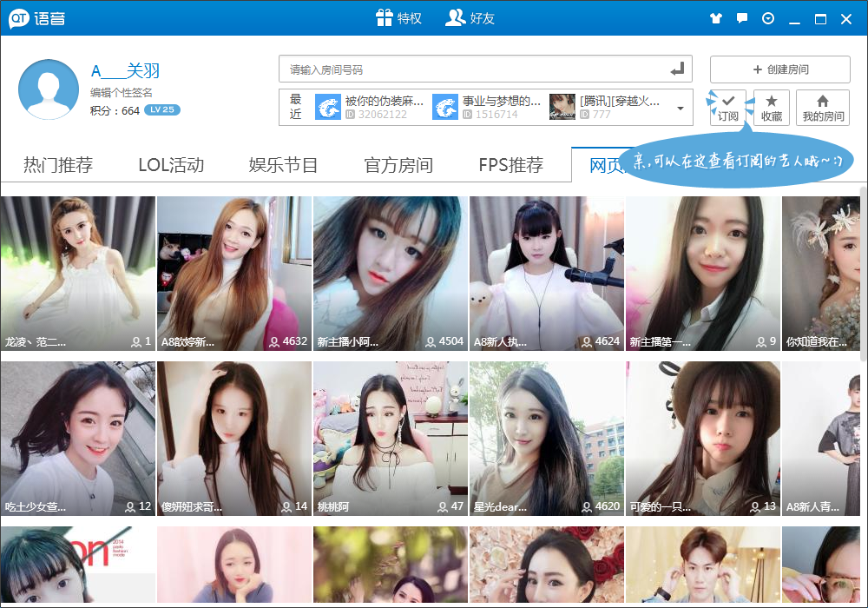Open the 好友 friends icon
Image resolution: width=868 pixels, height=608 pixels.
[455, 17]
